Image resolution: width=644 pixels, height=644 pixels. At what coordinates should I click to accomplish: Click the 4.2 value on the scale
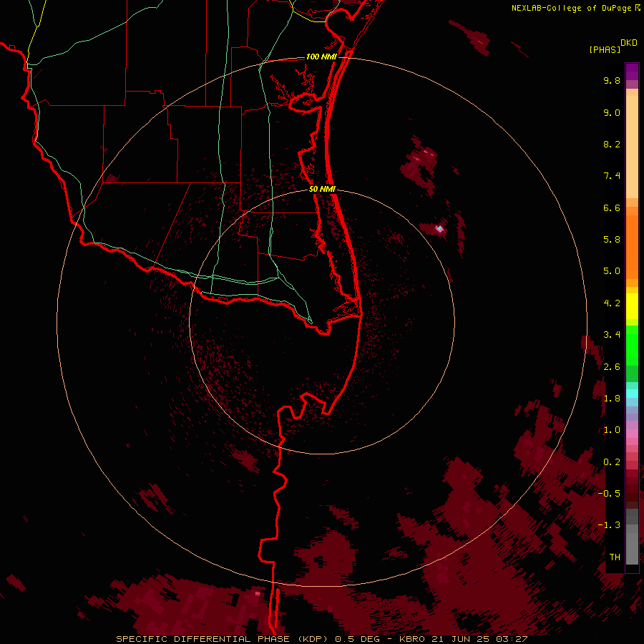612,303
